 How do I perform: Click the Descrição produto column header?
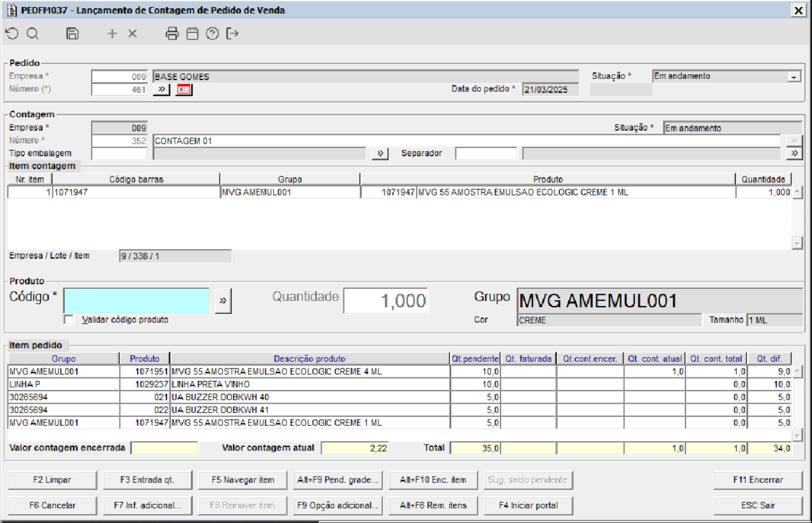310,358
